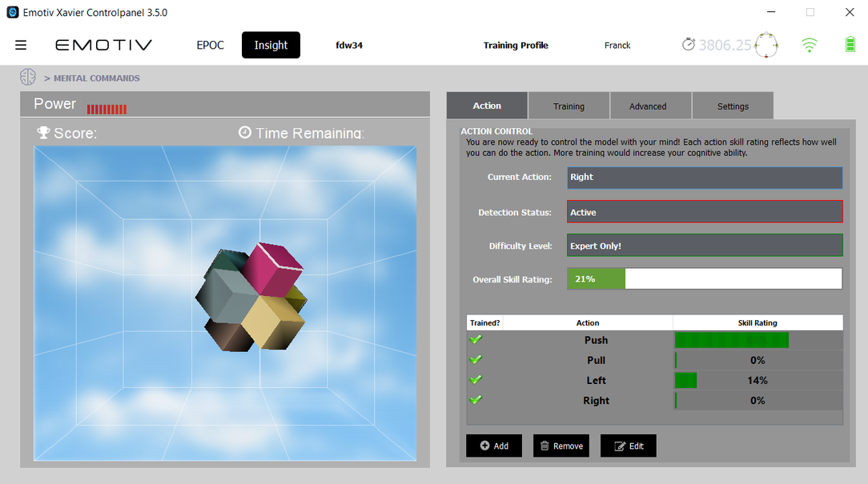
Task: Open the Action tab
Action: [x=487, y=106]
